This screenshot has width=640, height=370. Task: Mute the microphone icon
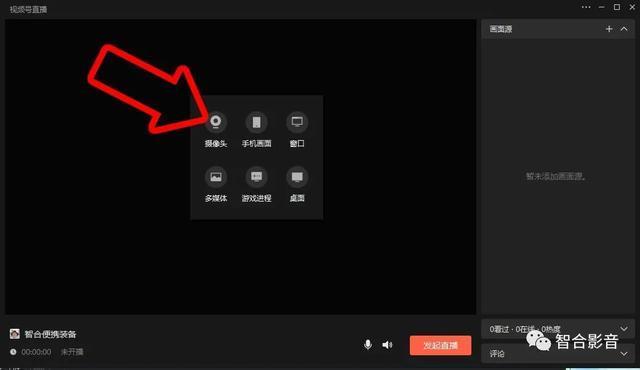368,345
